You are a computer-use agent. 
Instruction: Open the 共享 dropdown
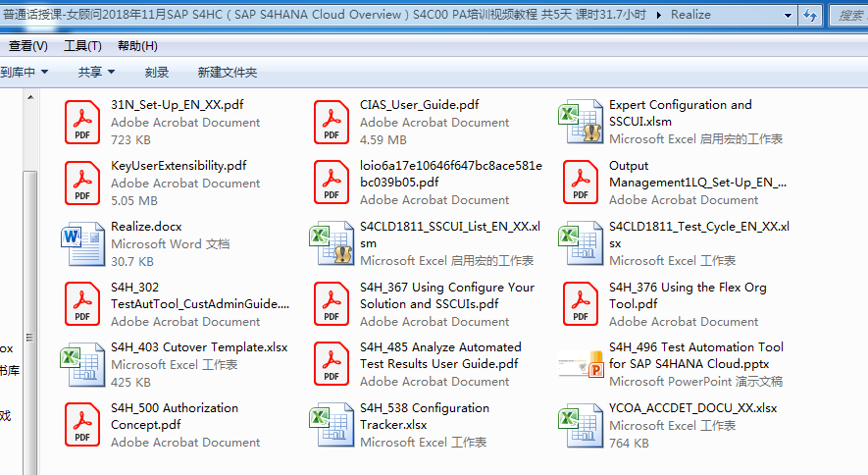tap(96, 72)
